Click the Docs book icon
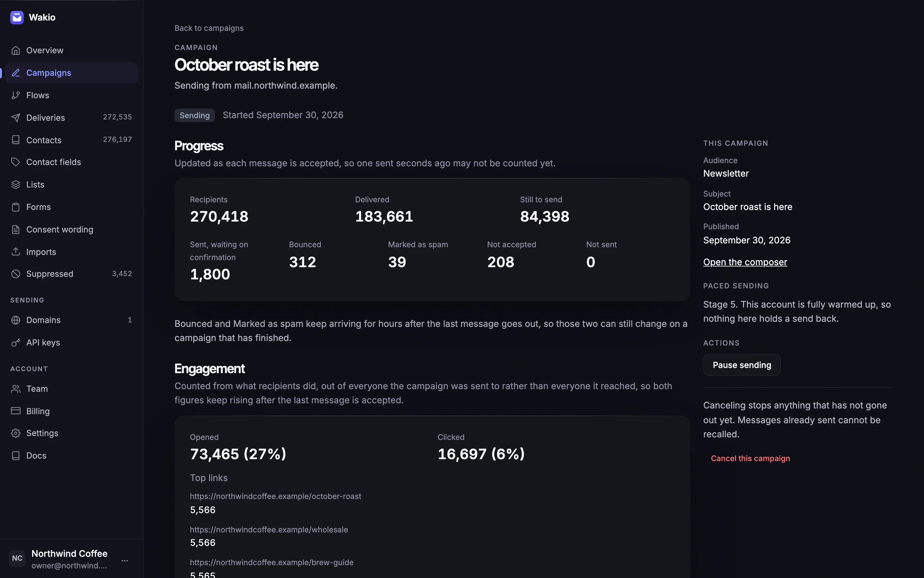 pyautogui.click(x=16, y=456)
